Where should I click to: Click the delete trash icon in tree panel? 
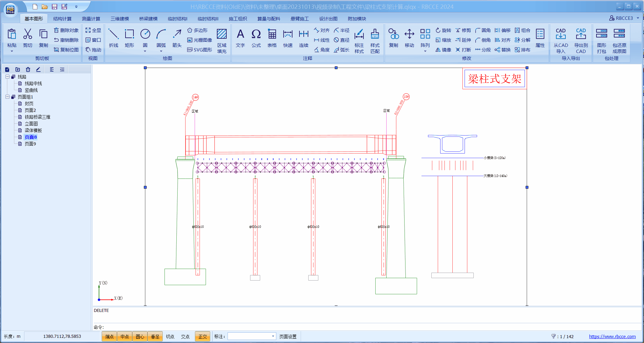28,69
